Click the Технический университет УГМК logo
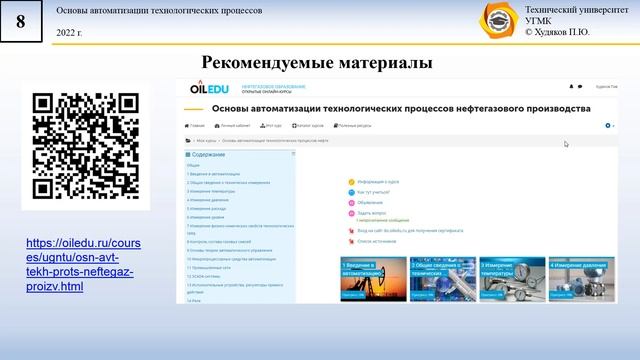640x360 pixels. click(x=498, y=20)
